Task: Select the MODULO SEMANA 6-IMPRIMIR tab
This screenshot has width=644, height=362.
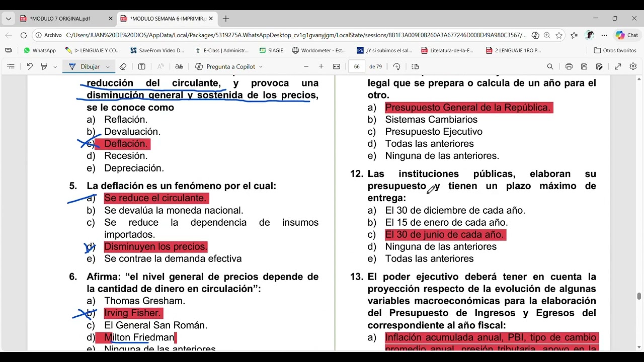Action: pos(167,19)
